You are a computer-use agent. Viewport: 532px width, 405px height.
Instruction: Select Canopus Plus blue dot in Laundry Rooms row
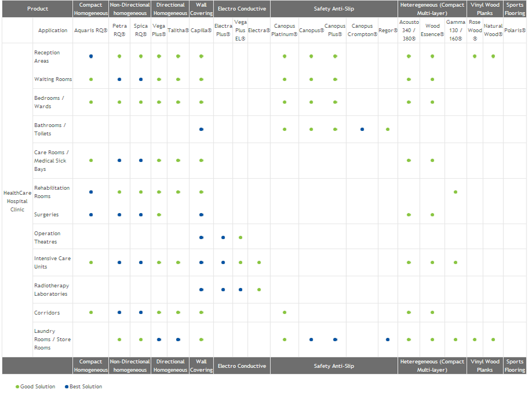[335, 340]
